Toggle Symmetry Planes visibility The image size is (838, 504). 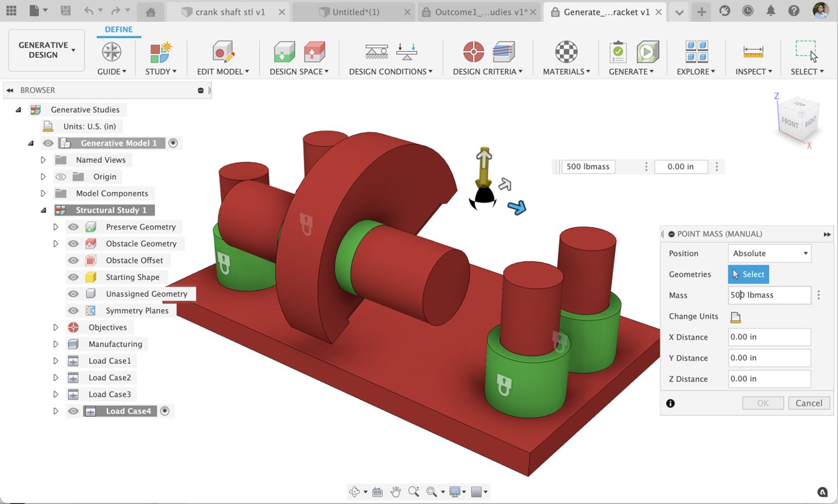pos(73,311)
